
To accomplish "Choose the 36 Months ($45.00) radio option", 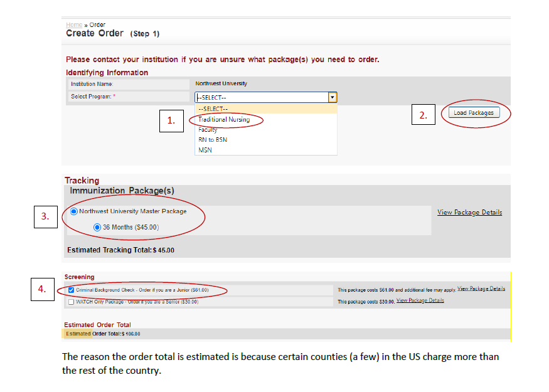I will coord(97,227).
